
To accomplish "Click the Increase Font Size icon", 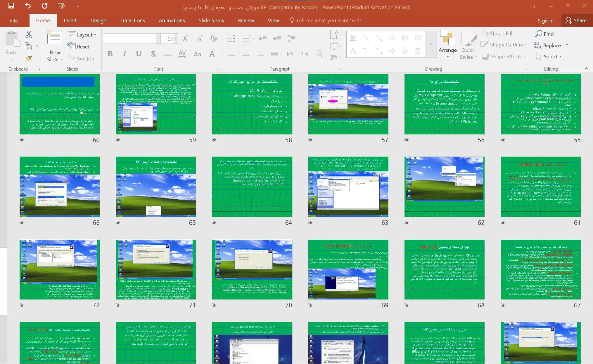I will [x=185, y=38].
